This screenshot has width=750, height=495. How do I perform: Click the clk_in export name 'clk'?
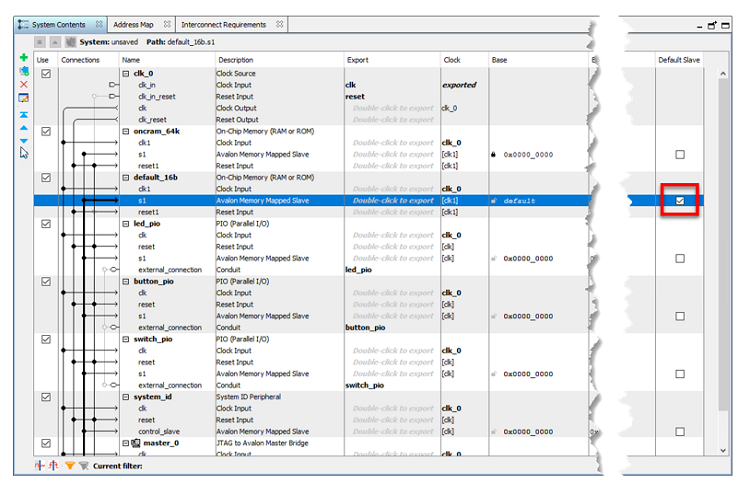point(351,85)
